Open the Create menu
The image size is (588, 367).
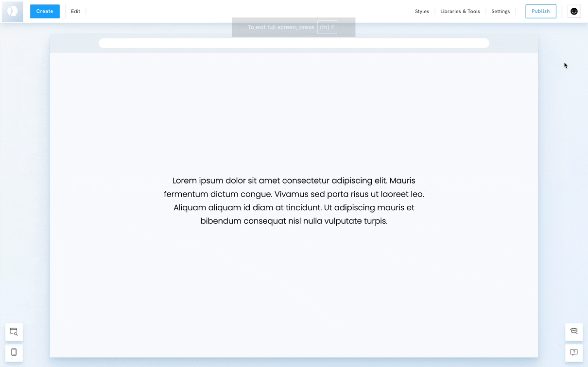(45, 11)
